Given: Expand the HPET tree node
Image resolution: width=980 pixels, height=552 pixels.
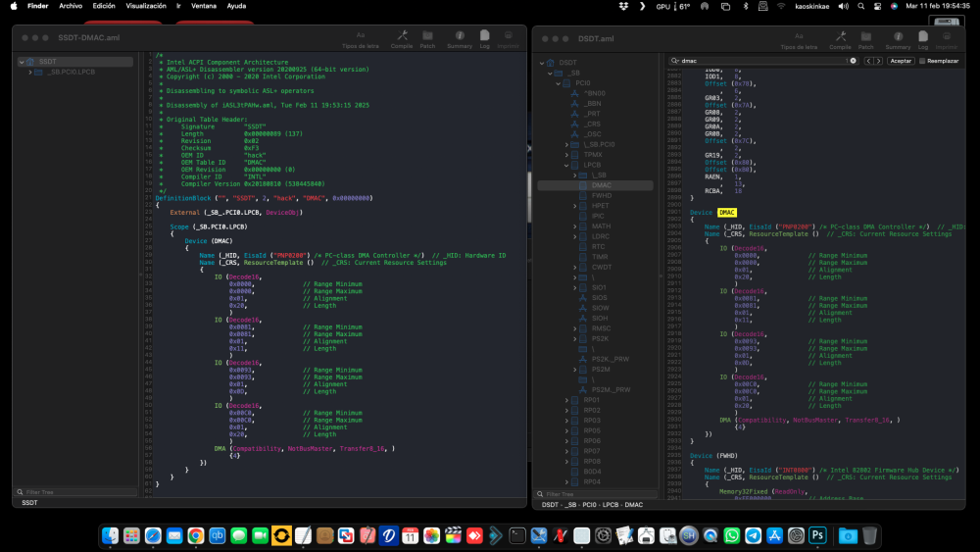Looking at the screenshot, I should (x=575, y=206).
